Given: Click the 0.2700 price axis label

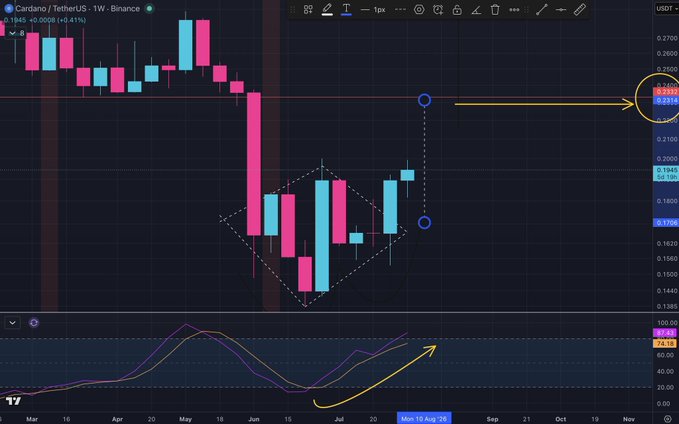Looking at the screenshot, I should [667, 38].
